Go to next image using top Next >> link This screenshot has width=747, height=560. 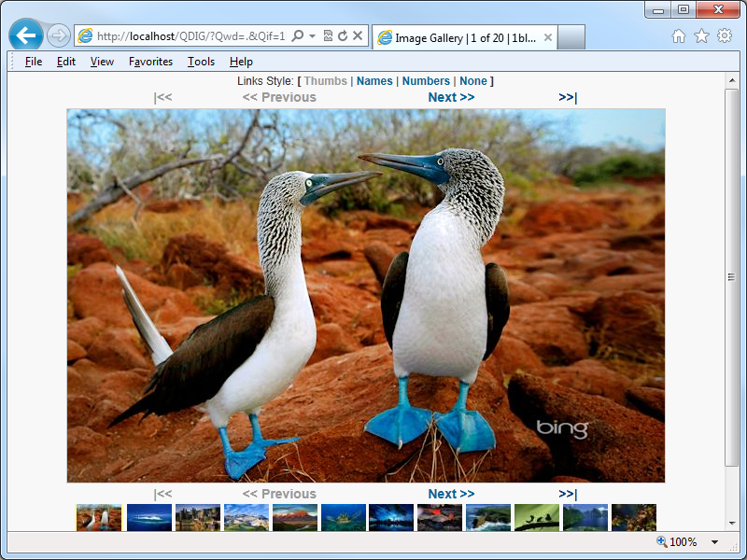(451, 97)
